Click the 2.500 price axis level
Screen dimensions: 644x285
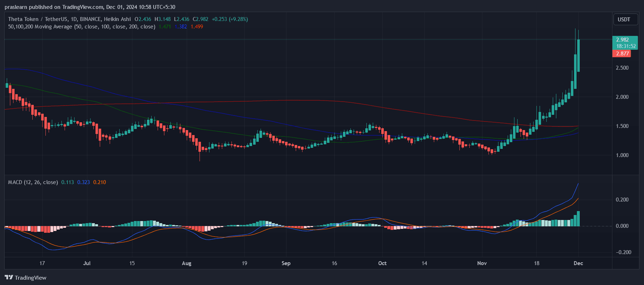[622, 68]
